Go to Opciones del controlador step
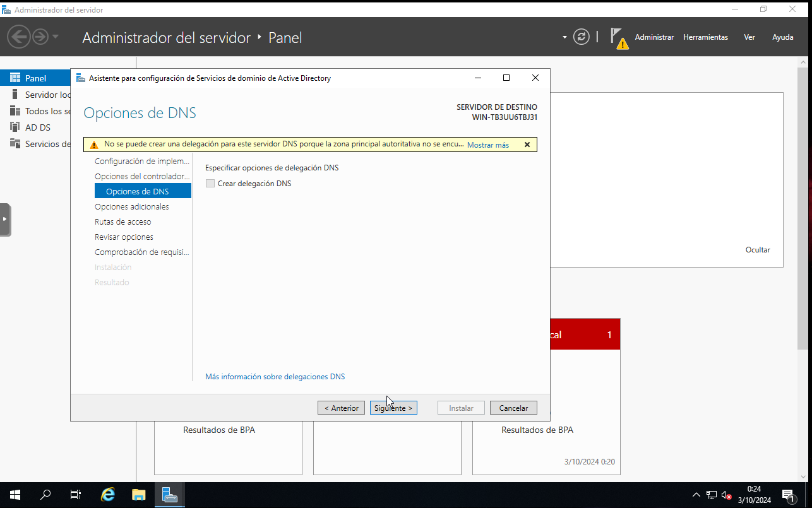Image resolution: width=812 pixels, height=508 pixels. [142, 176]
